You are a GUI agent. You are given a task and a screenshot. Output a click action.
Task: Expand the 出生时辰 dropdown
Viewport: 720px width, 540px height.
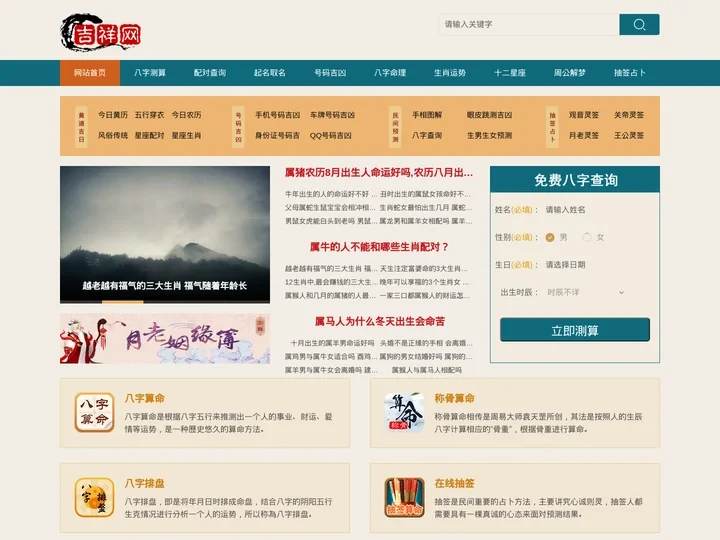click(x=585, y=292)
